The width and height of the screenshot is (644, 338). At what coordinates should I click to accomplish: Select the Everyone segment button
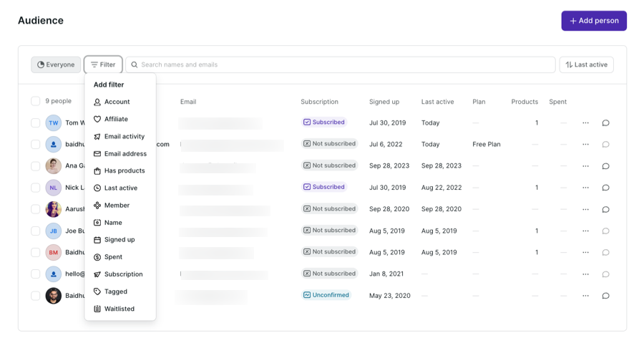(x=56, y=64)
